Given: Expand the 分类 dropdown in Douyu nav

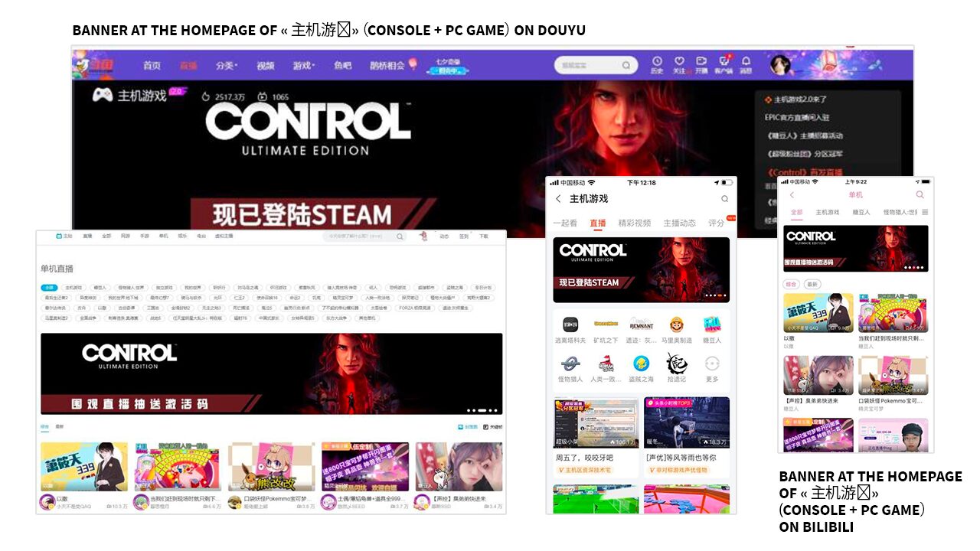Looking at the screenshot, I should tap(226, 66).
